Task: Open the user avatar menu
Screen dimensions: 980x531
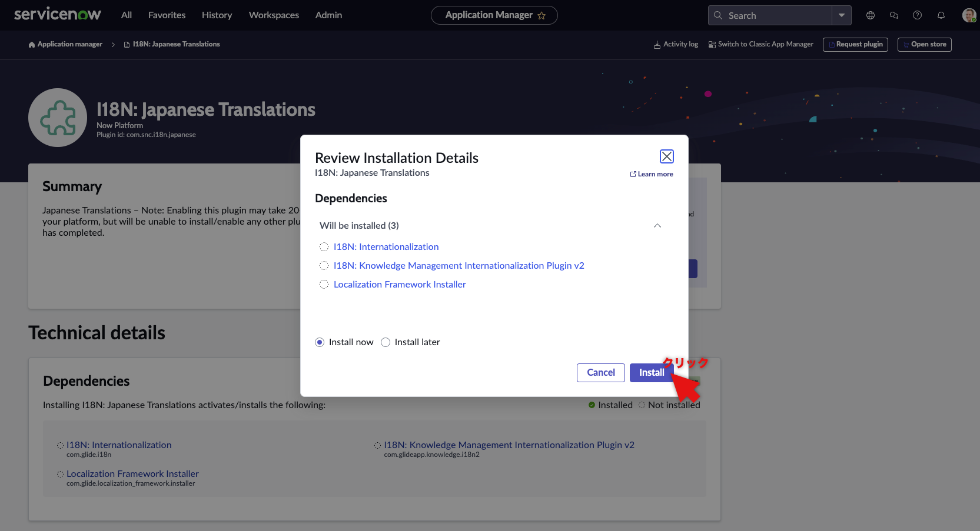Action: tap(969, 15)
